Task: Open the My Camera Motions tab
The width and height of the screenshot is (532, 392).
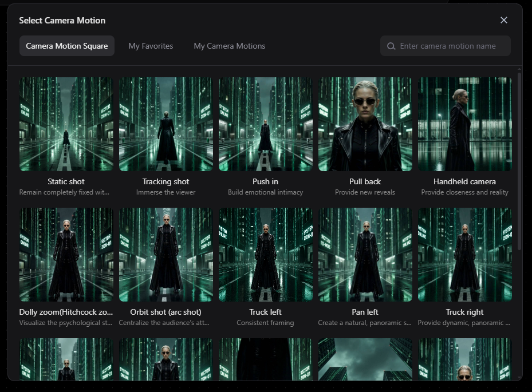Action: click(230, 46)
